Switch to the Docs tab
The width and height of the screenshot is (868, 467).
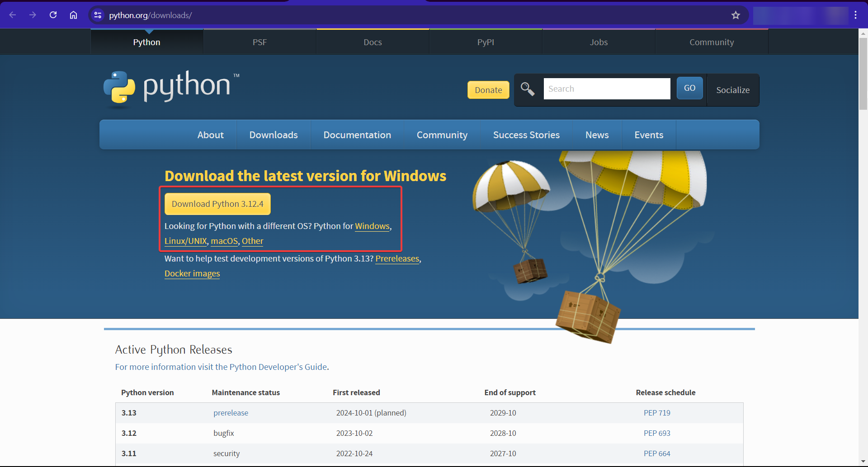(x=373, y=42)
